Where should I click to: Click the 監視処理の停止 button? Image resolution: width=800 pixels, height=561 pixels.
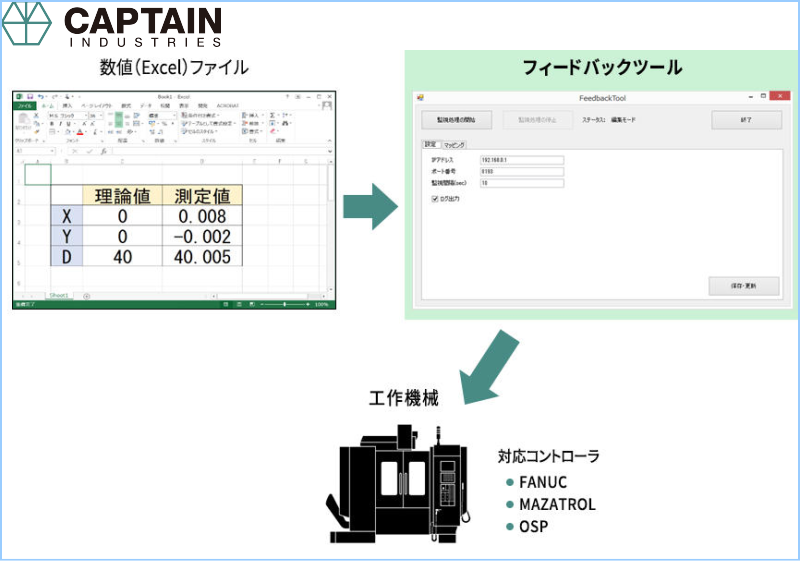[538, 120]
